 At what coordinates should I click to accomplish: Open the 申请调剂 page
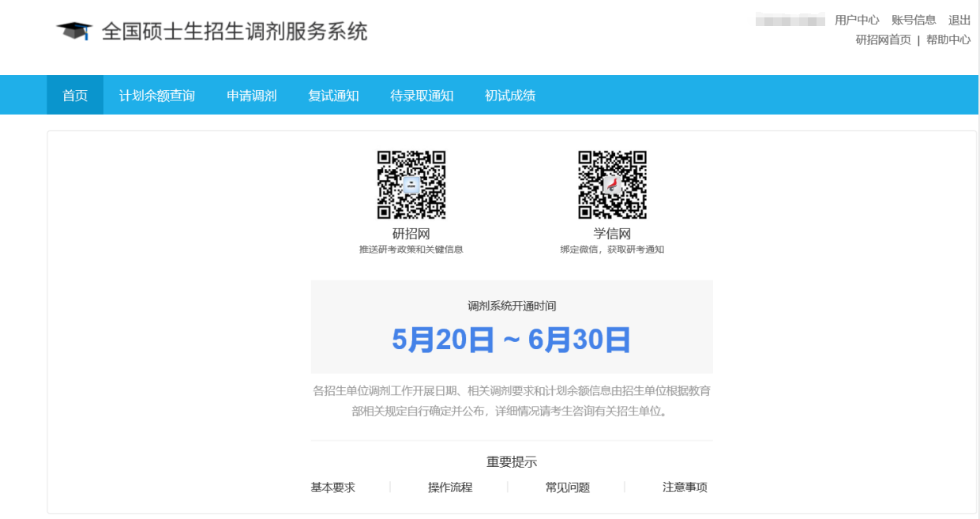[x=252, y=96]
